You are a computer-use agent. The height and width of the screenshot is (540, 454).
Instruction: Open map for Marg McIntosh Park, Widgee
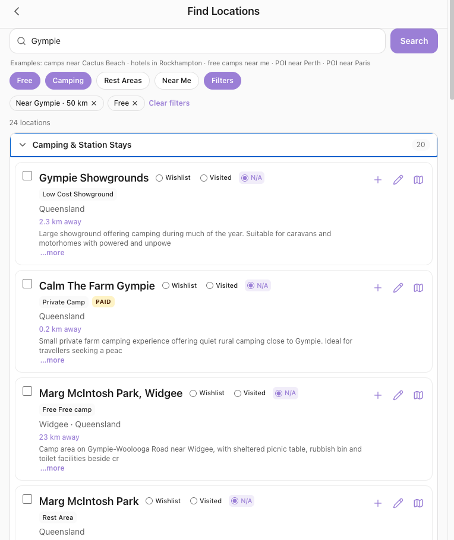click(418, 395)
